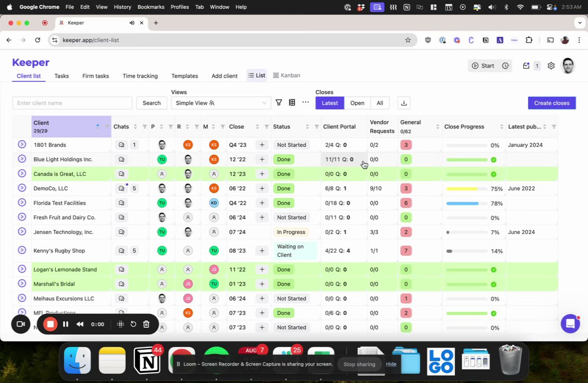Open Time tracking tab
This screenshot has height=383, width=588.
[140, 76]
